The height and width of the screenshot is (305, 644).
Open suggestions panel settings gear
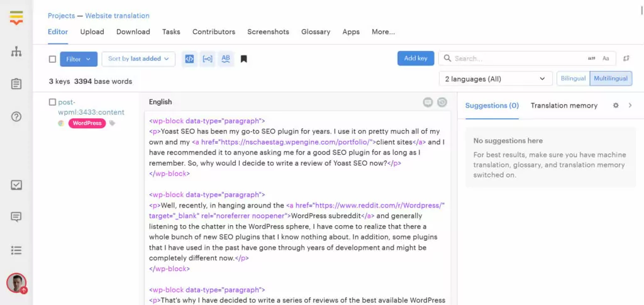point(616,106)
